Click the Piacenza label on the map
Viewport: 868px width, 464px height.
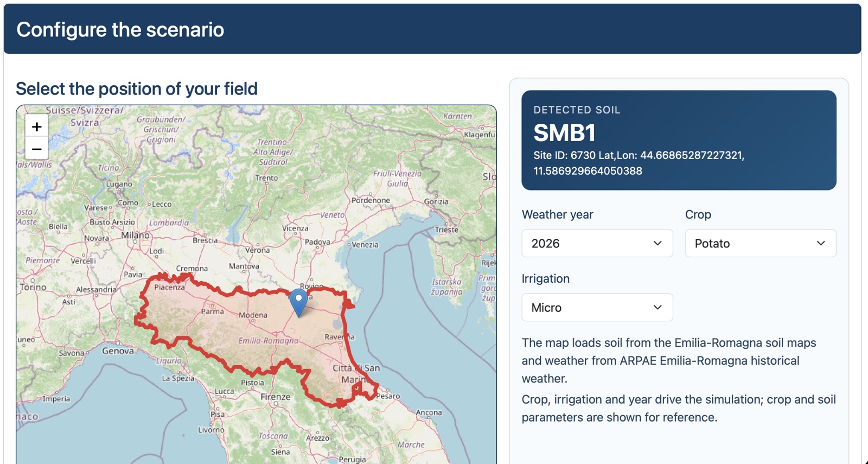click(x=169, y=288)
